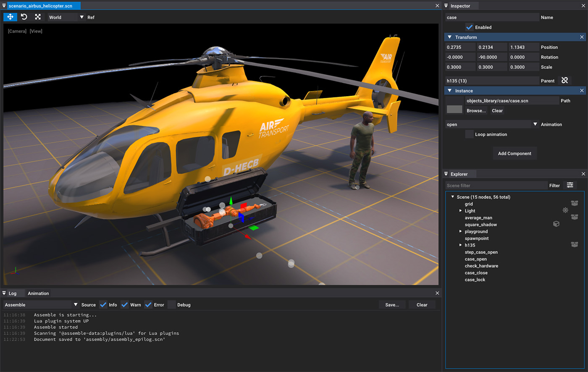The height and width of the screenshot is (372, 588).
Task: Open the Explorer panel menu icon
Action: pos(446,174)
